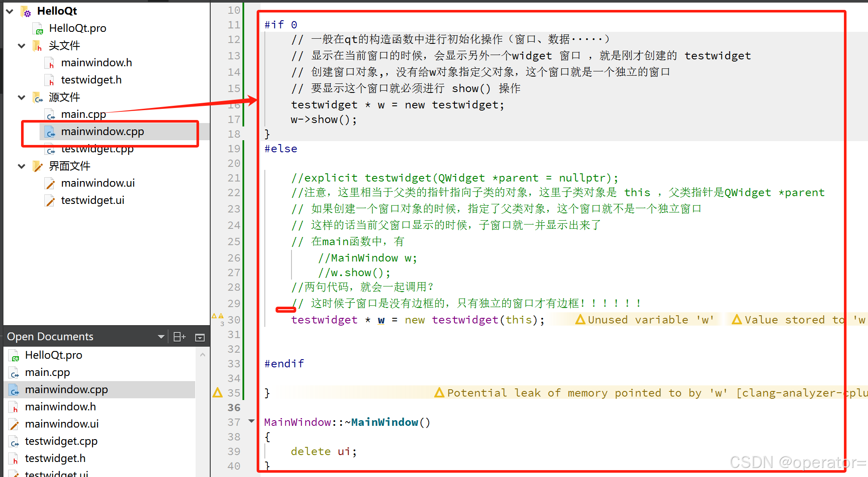This screenshot has height=477, width=868.
Task: Click the split panel icon in Open Documents header
Action: pos(179,337)
